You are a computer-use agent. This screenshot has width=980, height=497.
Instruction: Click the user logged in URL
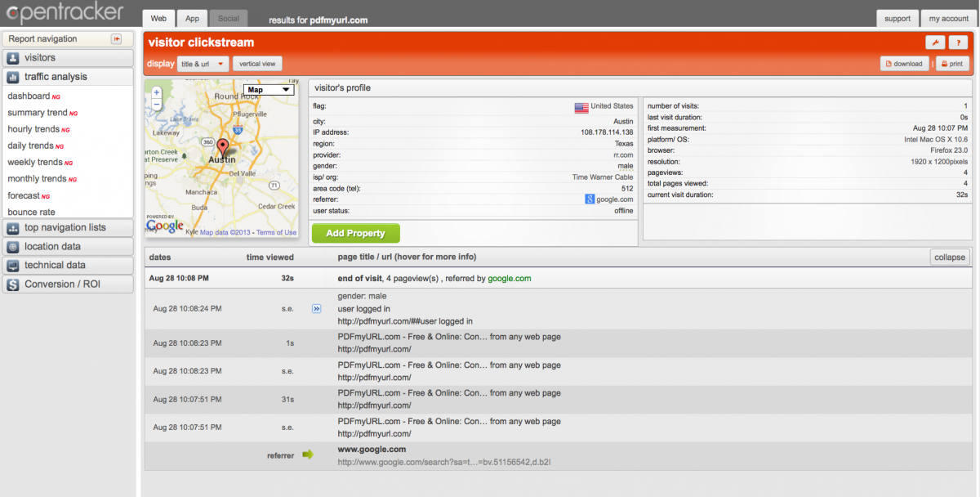[405, 321]
